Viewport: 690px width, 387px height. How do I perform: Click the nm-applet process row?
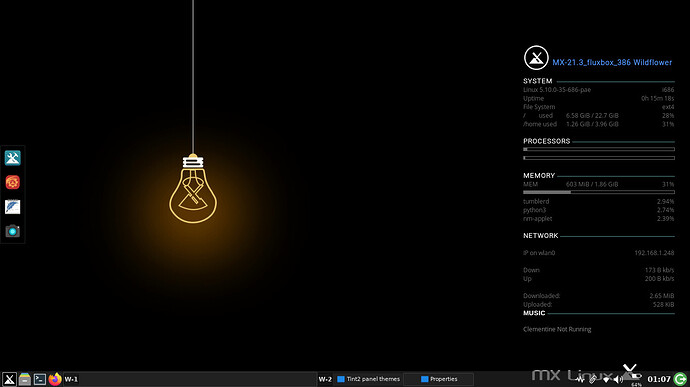[598, 218]
